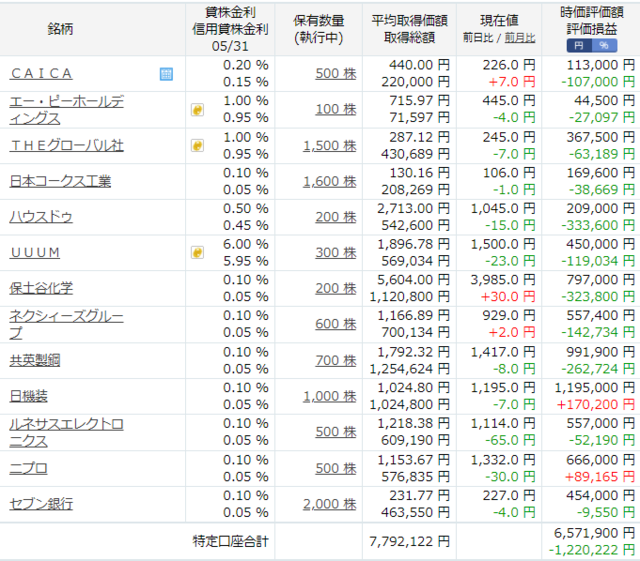The image size is (640, 561).
Task: Click ルネサスエレクトロニクス's 500 株 quantity link
Action: point(336,432)
